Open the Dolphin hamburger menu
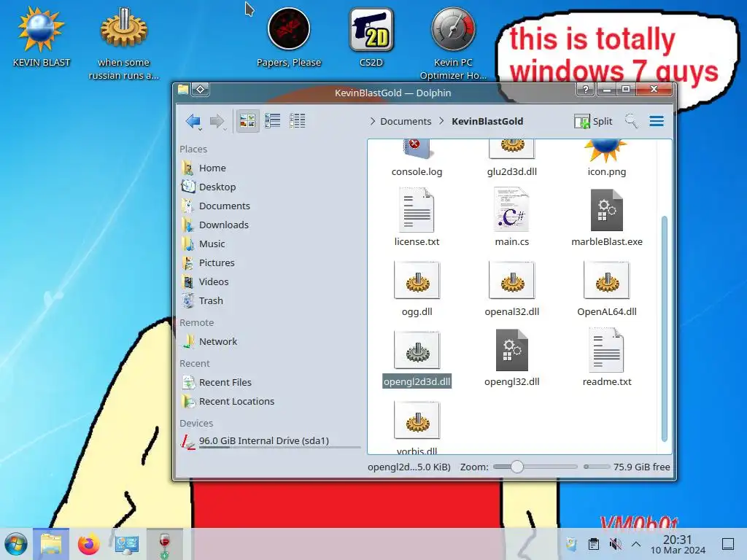747x560 pixels. coord(657,121)
